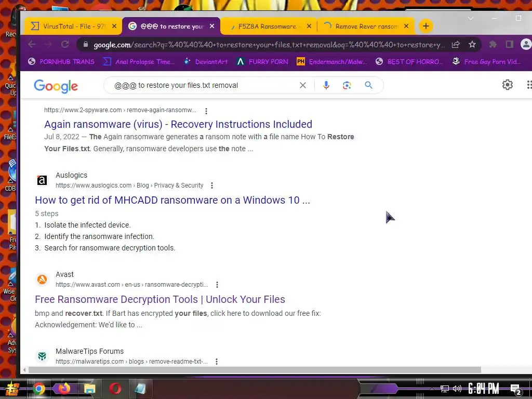Click the Google search text field

(204, 85)
